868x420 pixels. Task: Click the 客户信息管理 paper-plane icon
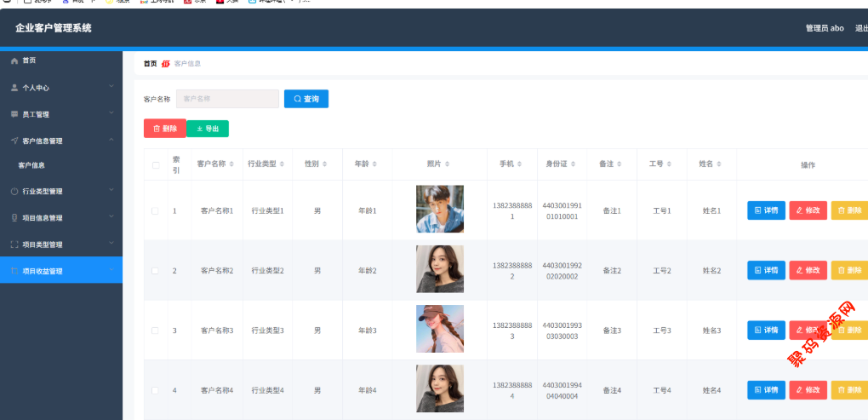coord(14,141)
